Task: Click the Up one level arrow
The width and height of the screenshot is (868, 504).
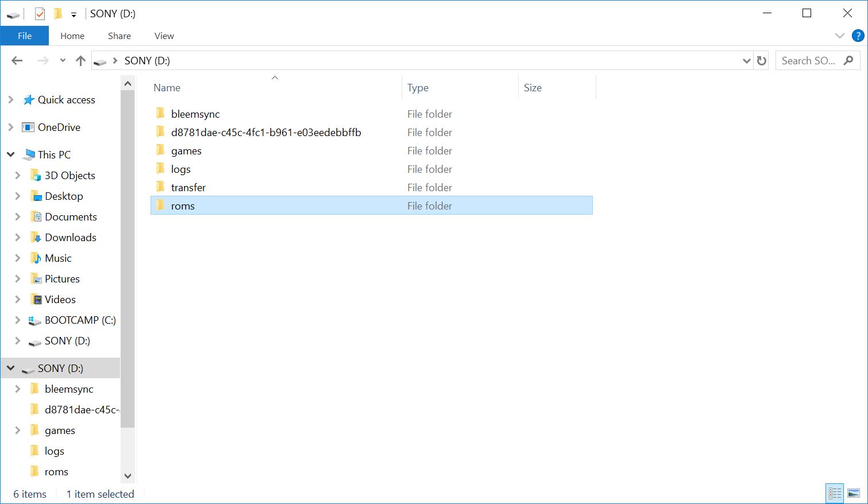Action: click(x=80, y=61)
